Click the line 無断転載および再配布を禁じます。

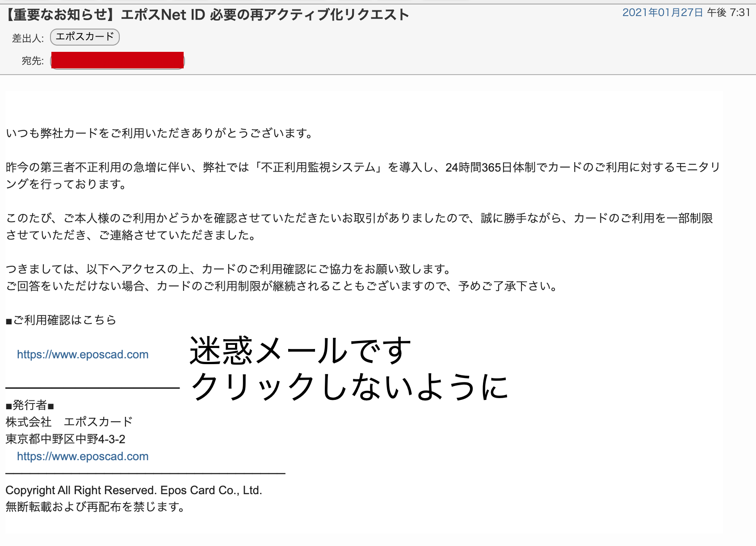point(96,507)
